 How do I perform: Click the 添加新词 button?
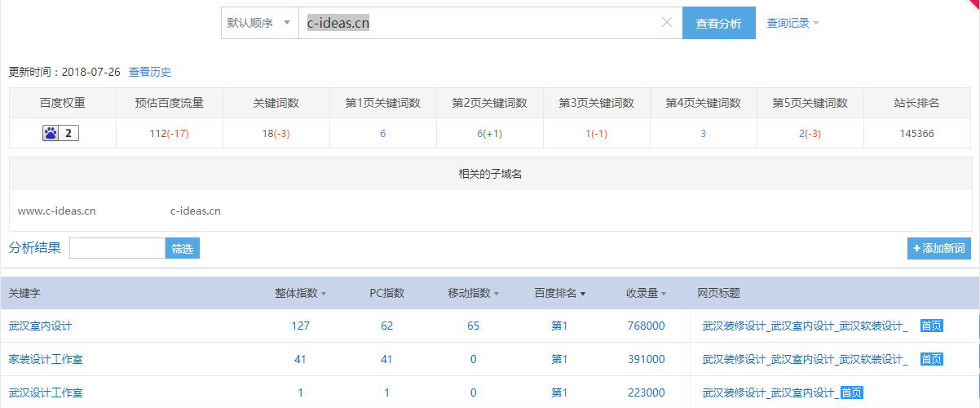[x=938, y=249]
